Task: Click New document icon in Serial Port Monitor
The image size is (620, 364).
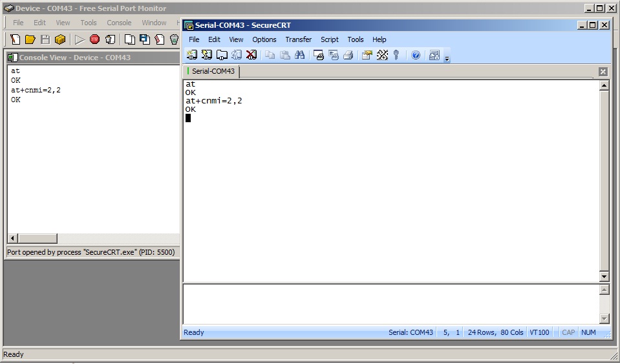Action: click(x=16, y=39)
